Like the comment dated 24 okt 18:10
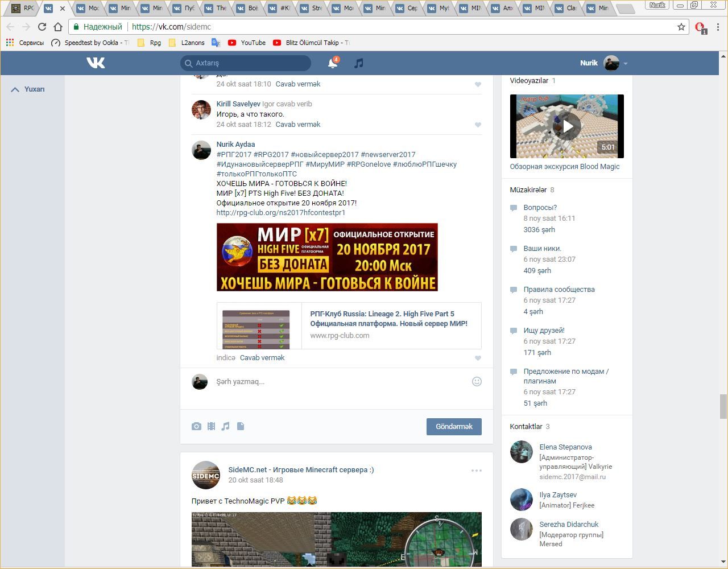Viewport: 728px width, 569px height. [x=478, y=84]
